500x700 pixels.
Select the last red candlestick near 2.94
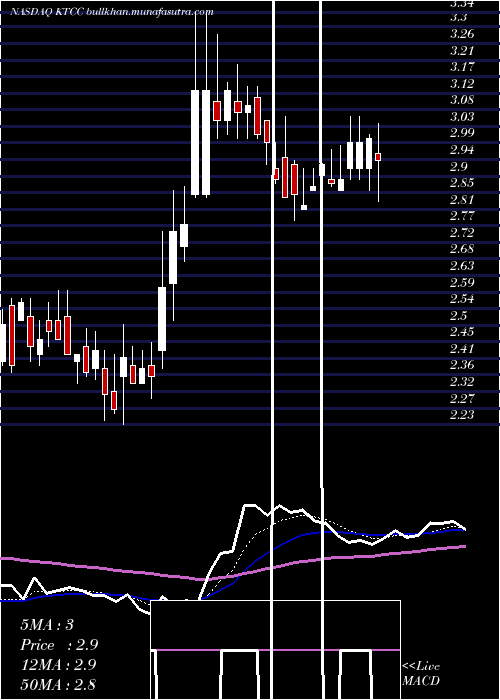coord(378,157)
